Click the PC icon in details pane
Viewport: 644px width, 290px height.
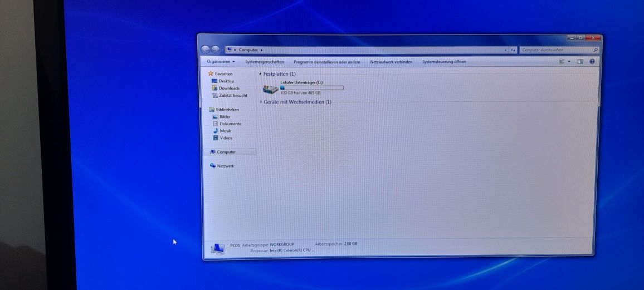tap(218, 249)
